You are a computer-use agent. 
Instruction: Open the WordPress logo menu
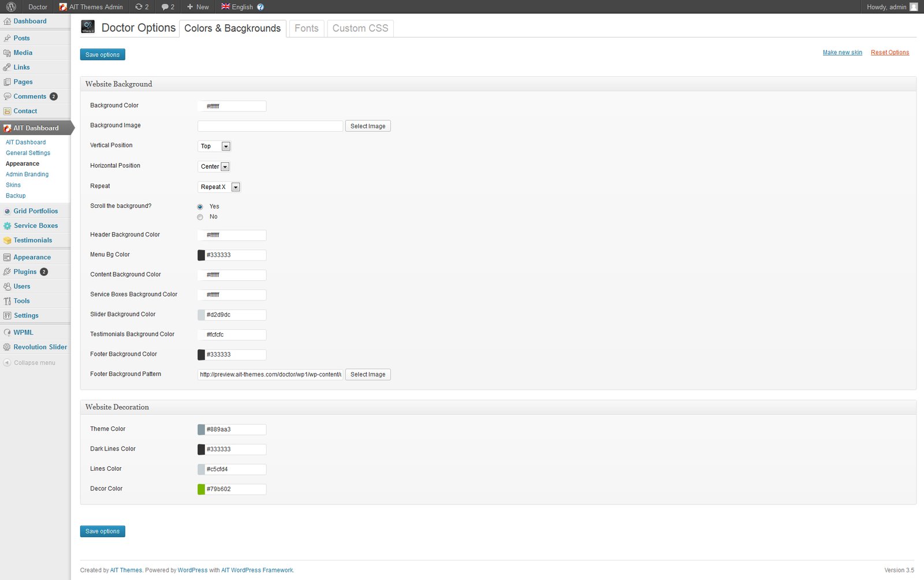pos(11,7)
